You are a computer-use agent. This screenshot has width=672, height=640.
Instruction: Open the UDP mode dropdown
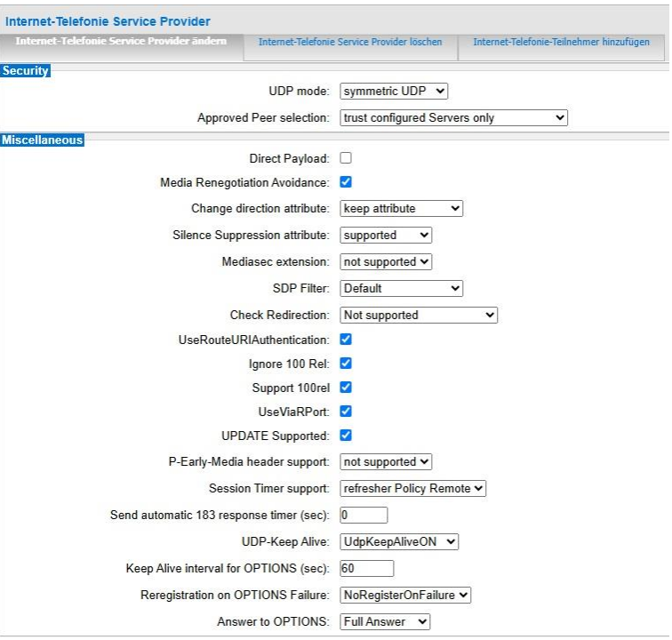pos(395,91)
